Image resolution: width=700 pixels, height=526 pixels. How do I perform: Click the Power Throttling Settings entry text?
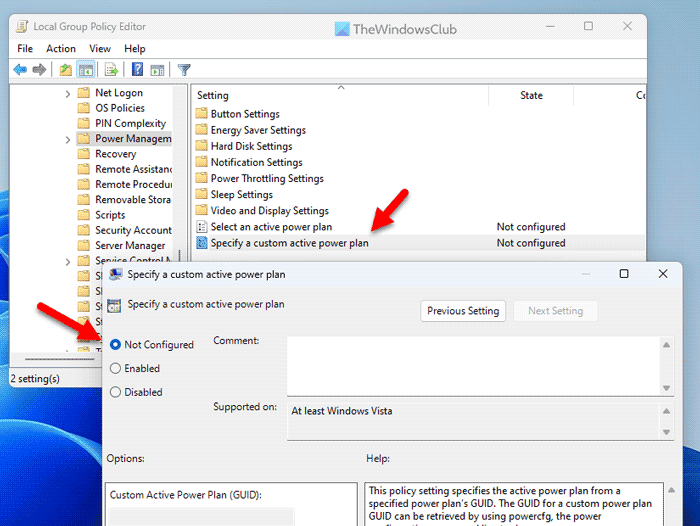267,178
